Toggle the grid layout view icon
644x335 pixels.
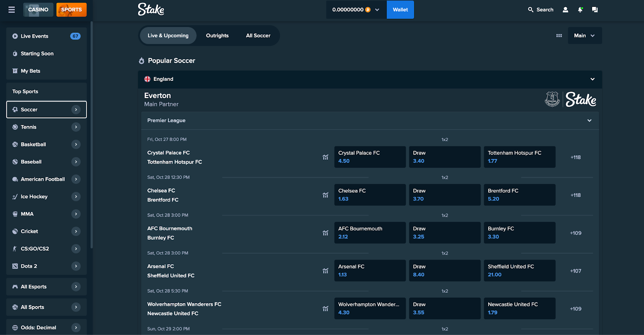pyautogui.click(x=559, y=36)
